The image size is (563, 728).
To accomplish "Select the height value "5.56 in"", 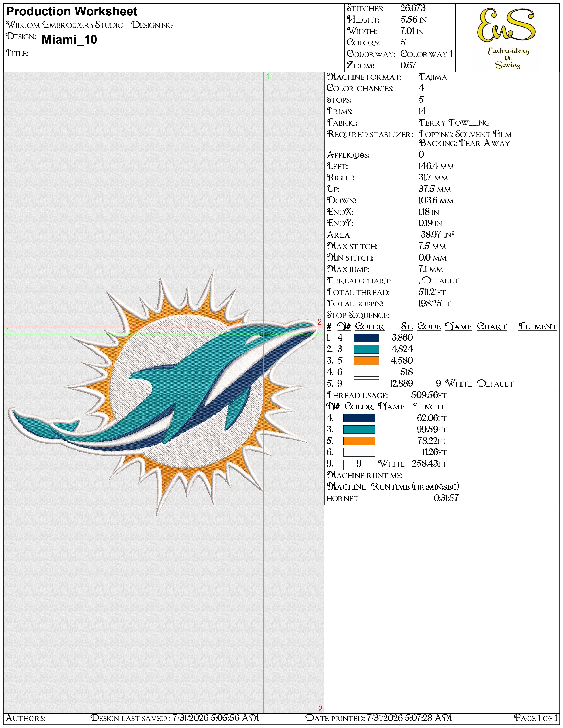I will click(x=414, y=20).
